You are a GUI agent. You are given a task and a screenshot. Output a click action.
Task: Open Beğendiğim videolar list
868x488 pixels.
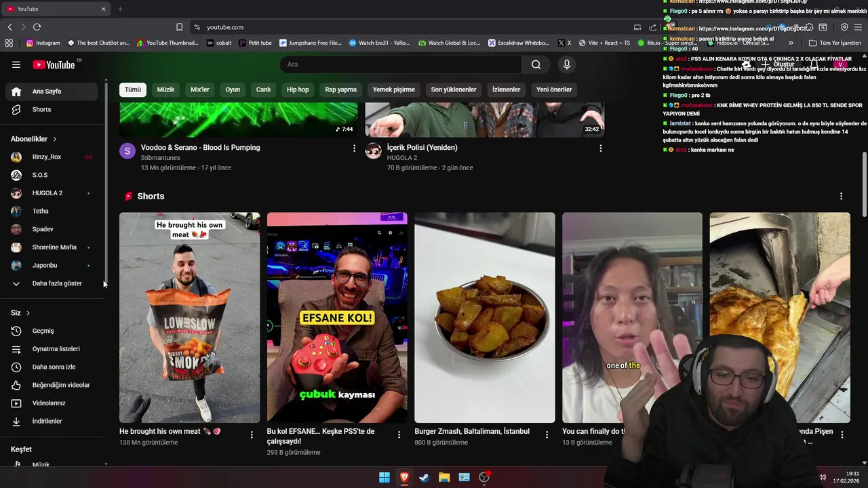(52, 385)
